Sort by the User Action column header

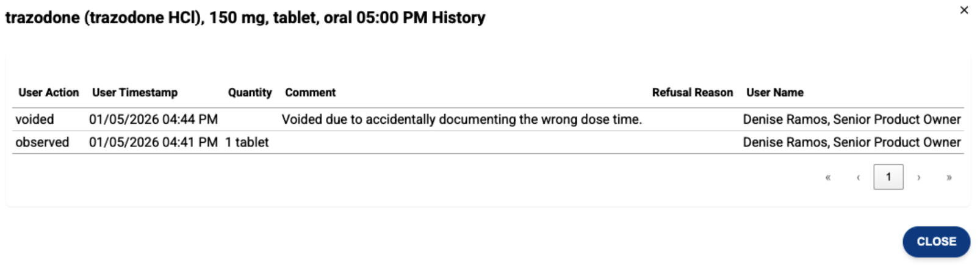[48, 93]
